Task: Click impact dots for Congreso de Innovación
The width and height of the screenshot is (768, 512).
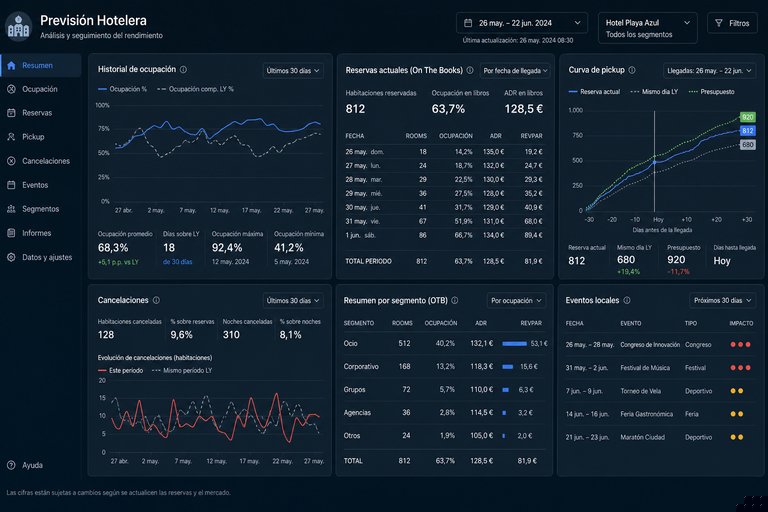Action: click(741, 344)
